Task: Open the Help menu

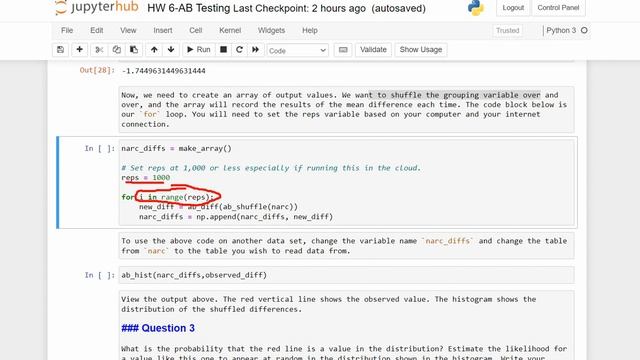Action: coord(310,31)
